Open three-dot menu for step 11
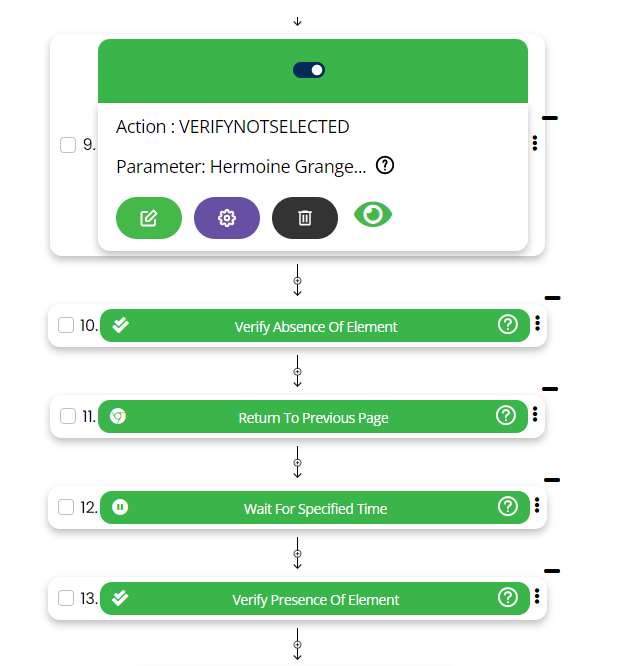Image resolution: width=631 pixels, height=666 pixels. pos(536,414)
